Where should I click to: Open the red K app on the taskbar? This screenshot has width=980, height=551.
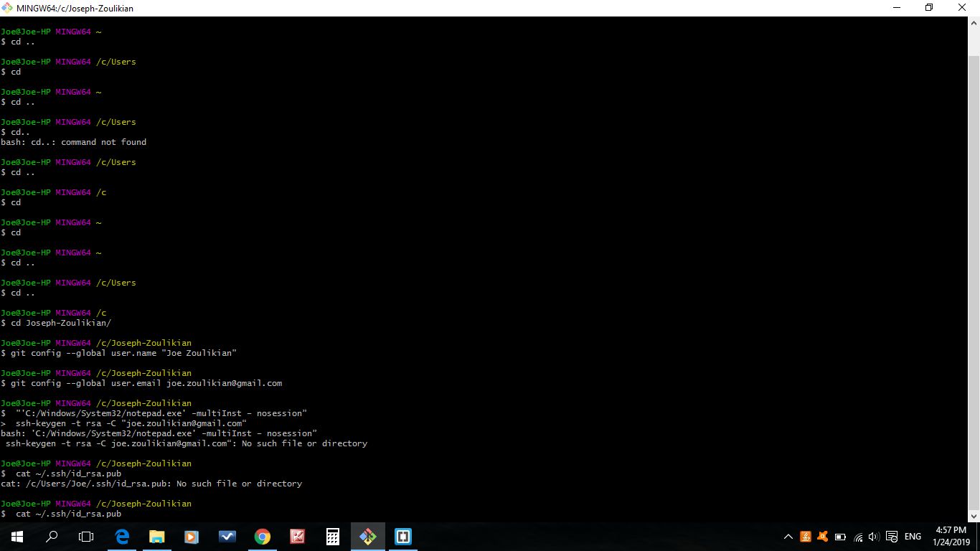click(297, 537)
